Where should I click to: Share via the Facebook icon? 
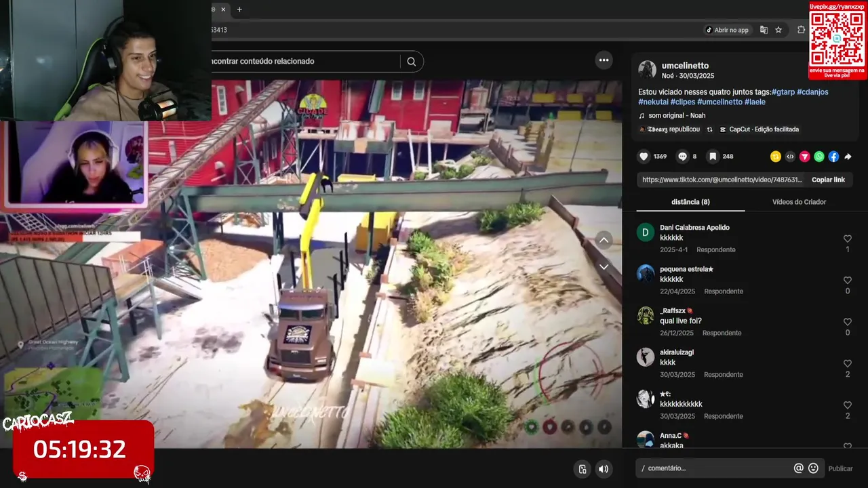coord(833,157)
